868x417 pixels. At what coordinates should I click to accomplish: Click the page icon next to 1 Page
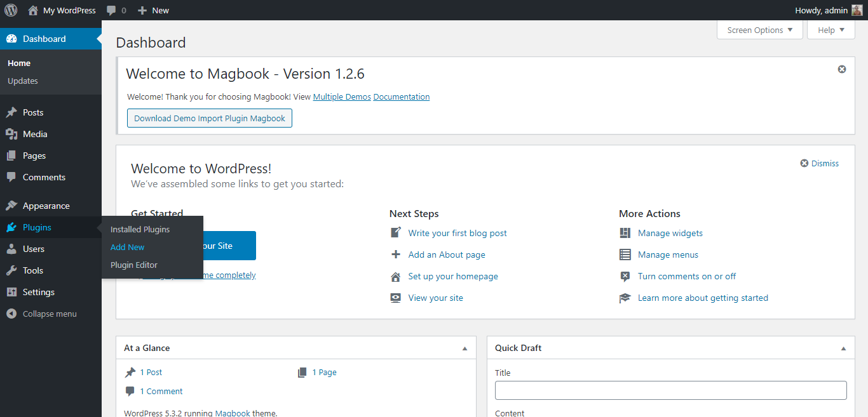302,373
